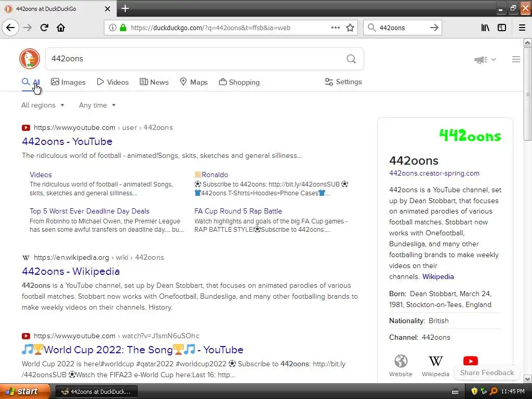
Task: Open 442oons.creator-spring.com link
Action: point(434,173)
